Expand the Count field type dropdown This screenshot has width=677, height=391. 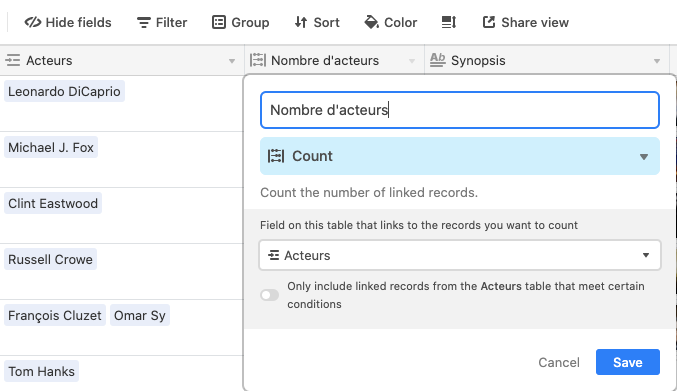[x=460, y=156]
